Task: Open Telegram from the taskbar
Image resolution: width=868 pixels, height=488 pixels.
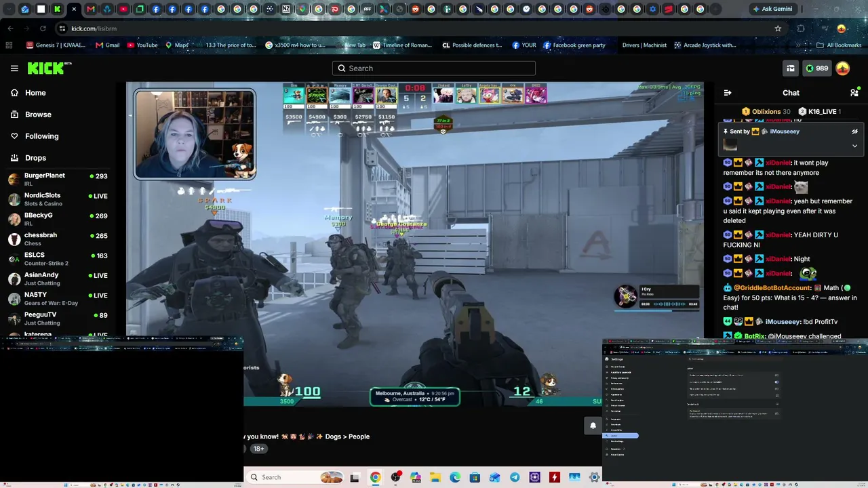Action: 515,477
